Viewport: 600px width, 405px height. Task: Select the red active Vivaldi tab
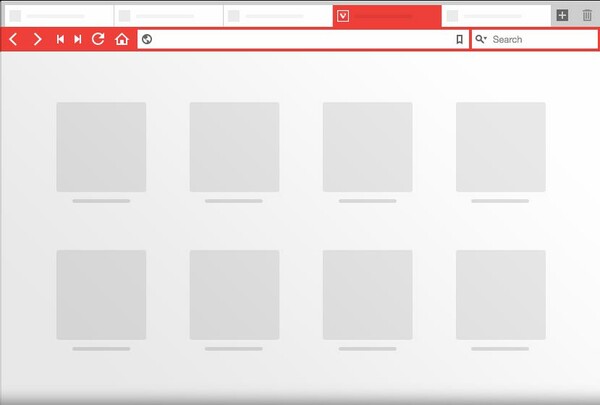[387, 16]
